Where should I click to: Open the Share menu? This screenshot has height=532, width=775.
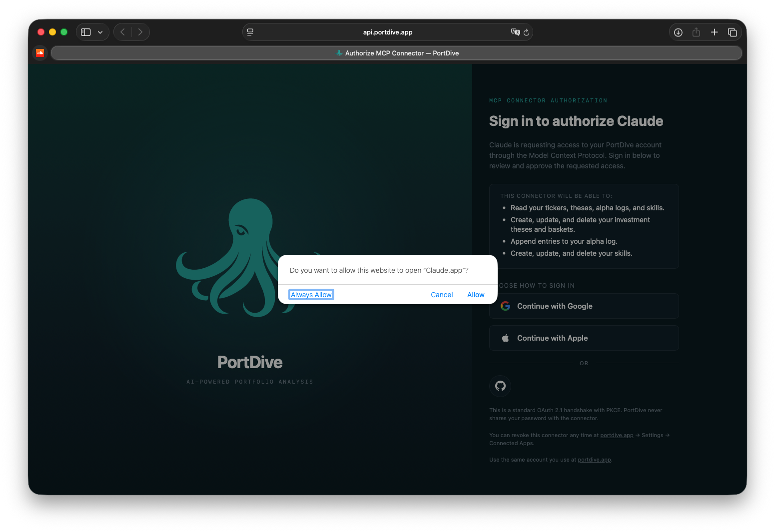pos(696,32)
